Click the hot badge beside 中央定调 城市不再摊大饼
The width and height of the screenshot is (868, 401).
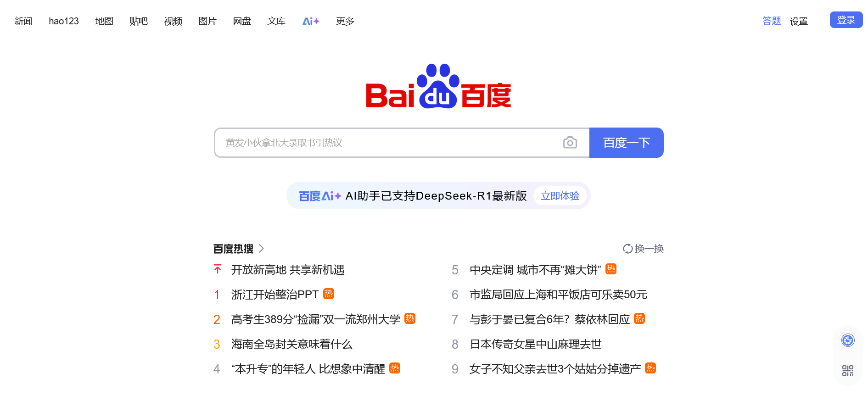tap(610, 269)
